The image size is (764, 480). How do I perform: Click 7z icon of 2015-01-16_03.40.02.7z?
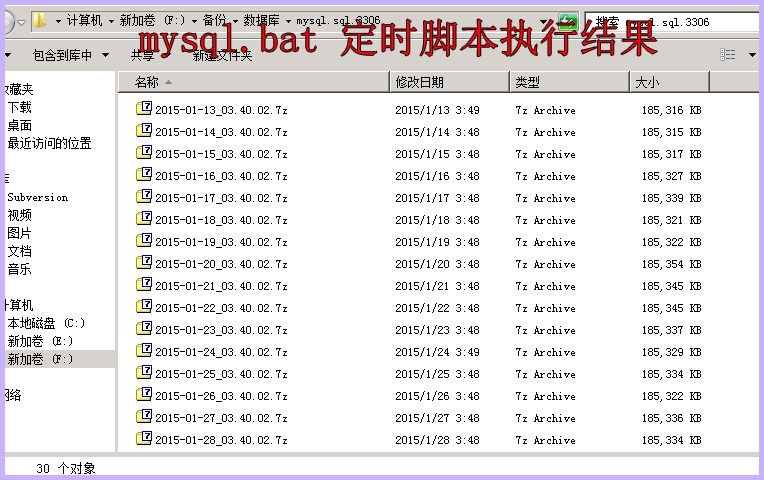point(144,174)
